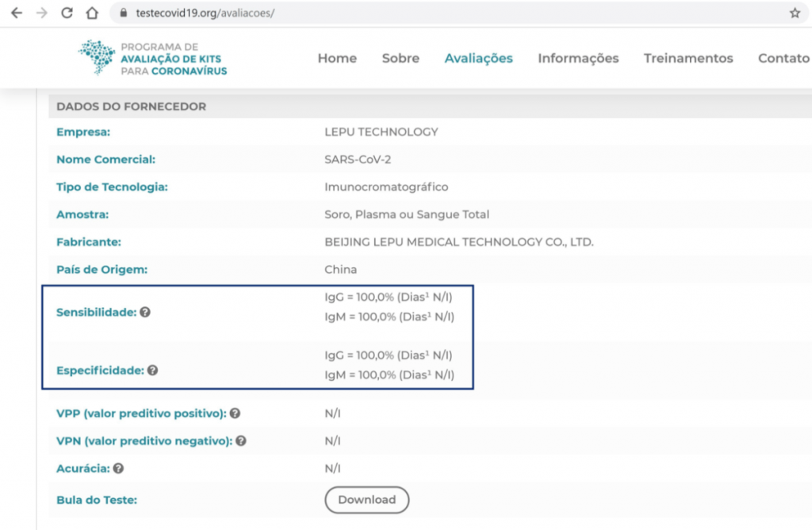The image size is (812, 530).
Task: Open the browser home icon
Action: point(92,13)
